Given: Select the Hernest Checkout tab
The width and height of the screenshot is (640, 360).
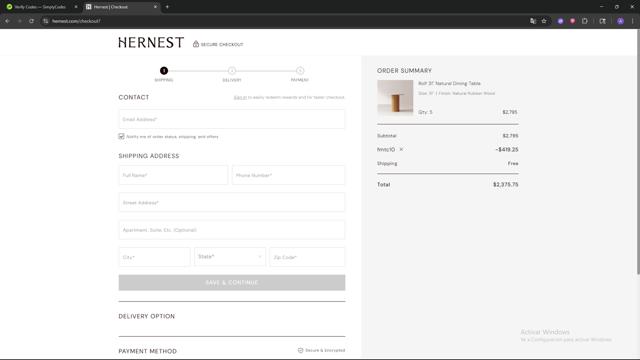Looking at the screenshot, I should point(122,7).
